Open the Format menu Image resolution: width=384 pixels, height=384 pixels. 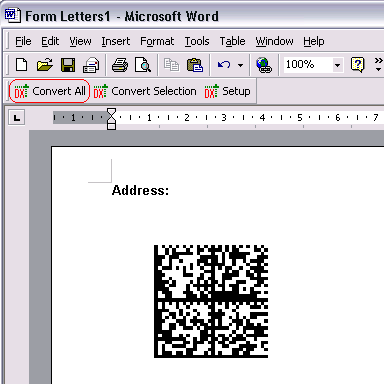[157, 41]
